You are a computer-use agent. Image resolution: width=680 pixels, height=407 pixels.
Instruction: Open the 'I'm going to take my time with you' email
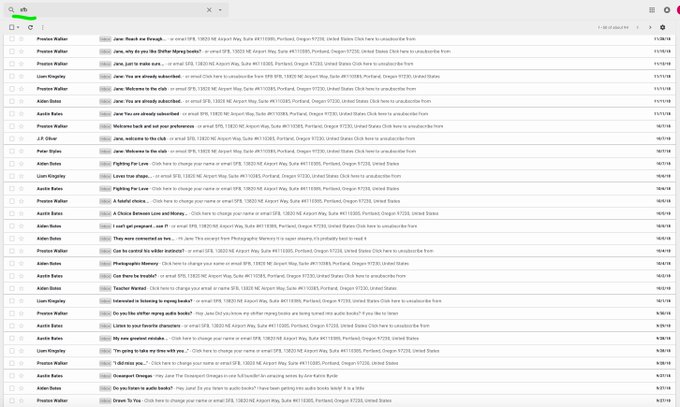click(x=340, y=351)
